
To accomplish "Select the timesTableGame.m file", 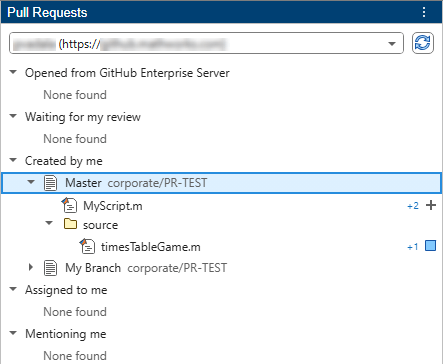I will click(151, 247).
